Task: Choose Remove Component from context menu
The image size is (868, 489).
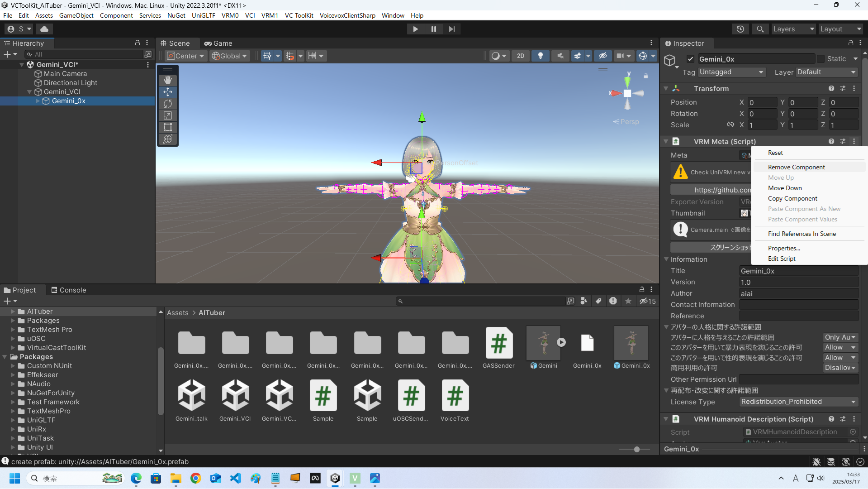Action: [796, 167]
